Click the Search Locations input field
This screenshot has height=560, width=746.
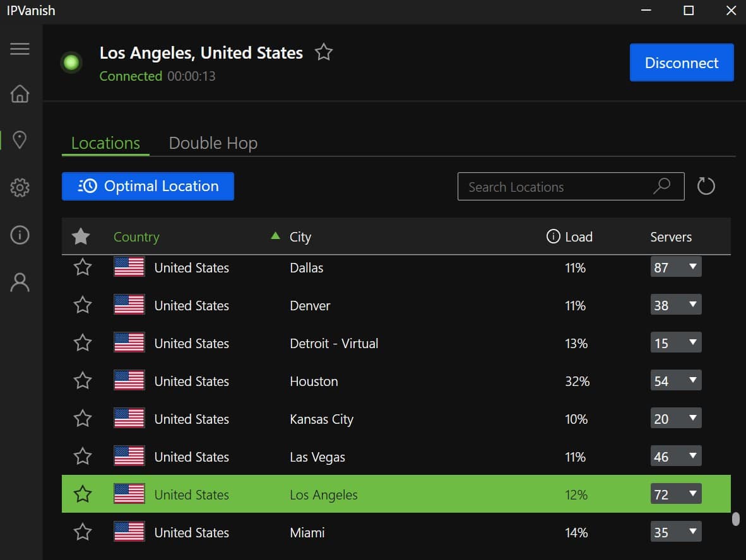coord(571,186)
